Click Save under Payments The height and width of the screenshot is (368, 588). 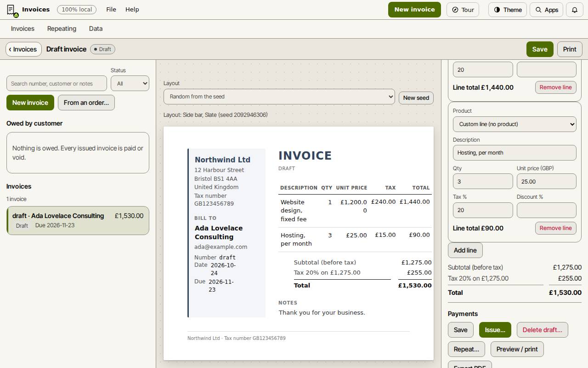461,330
